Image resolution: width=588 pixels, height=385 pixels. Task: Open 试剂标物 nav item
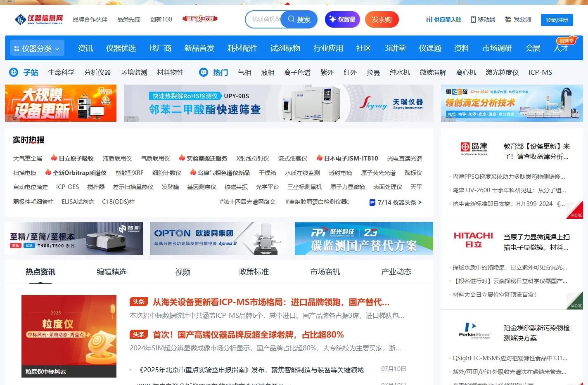(x=285, y=48)
